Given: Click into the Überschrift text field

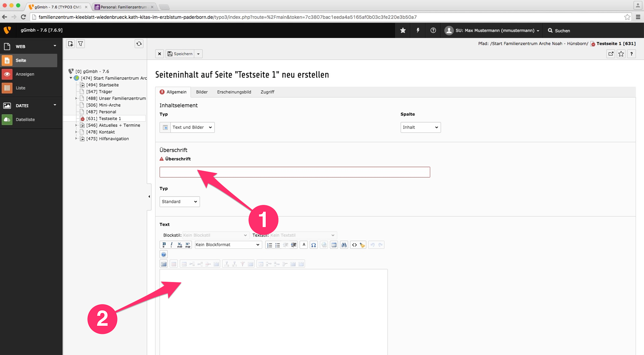Looking at the screenshot, I should click(x=295, y=172).
